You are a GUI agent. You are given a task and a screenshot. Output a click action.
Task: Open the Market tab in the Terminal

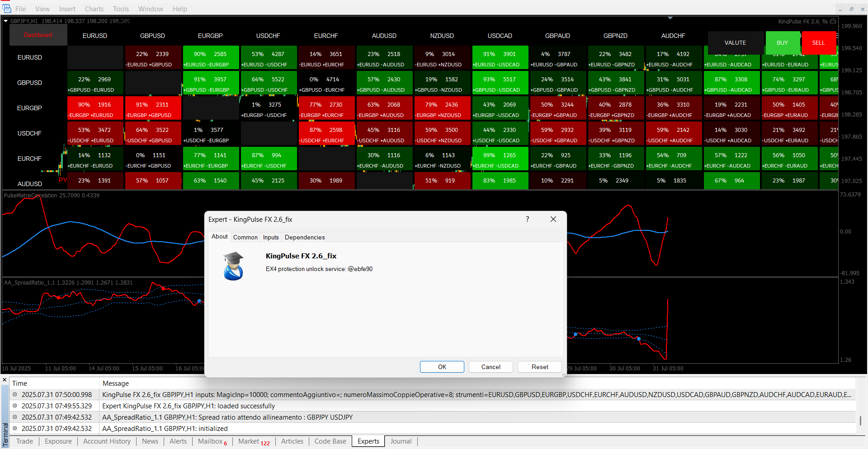pos(254,441)
